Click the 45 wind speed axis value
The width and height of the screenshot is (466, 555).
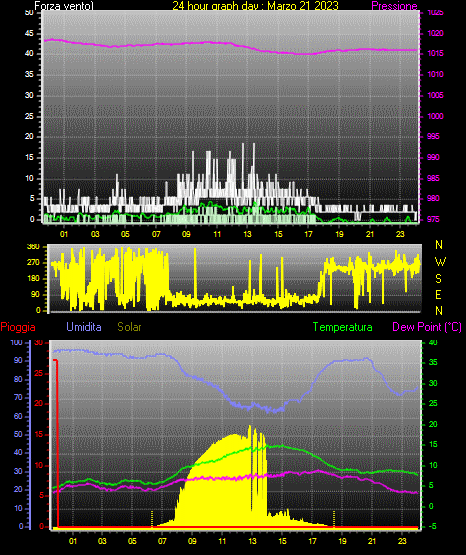tap(29, 34)
